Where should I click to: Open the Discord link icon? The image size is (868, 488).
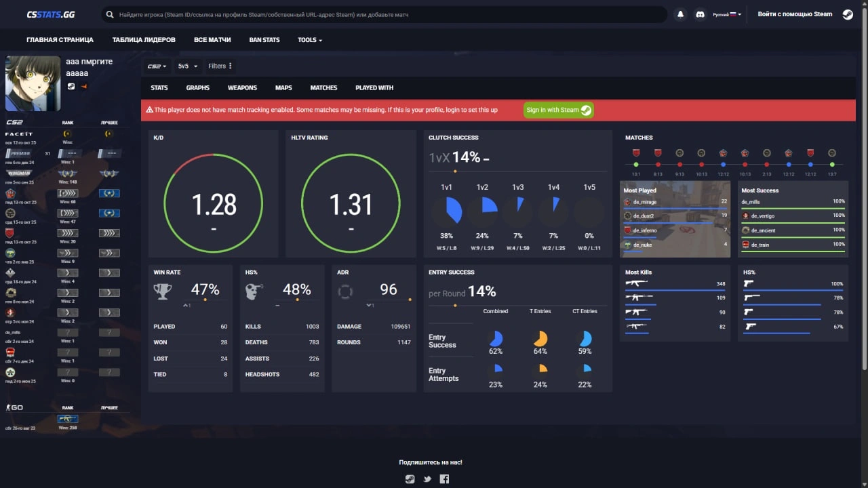point(700,14)
